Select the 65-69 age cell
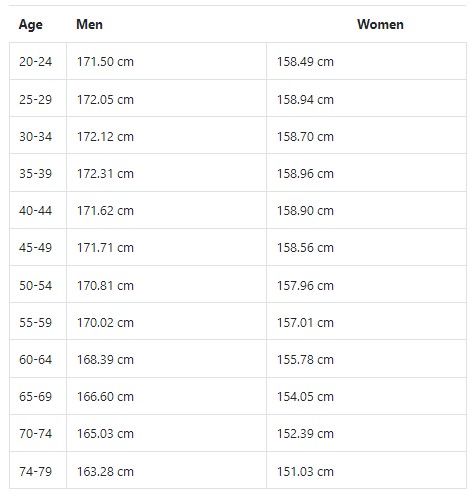The height and width of the screenshot is (496, 475). pos(38,396)
